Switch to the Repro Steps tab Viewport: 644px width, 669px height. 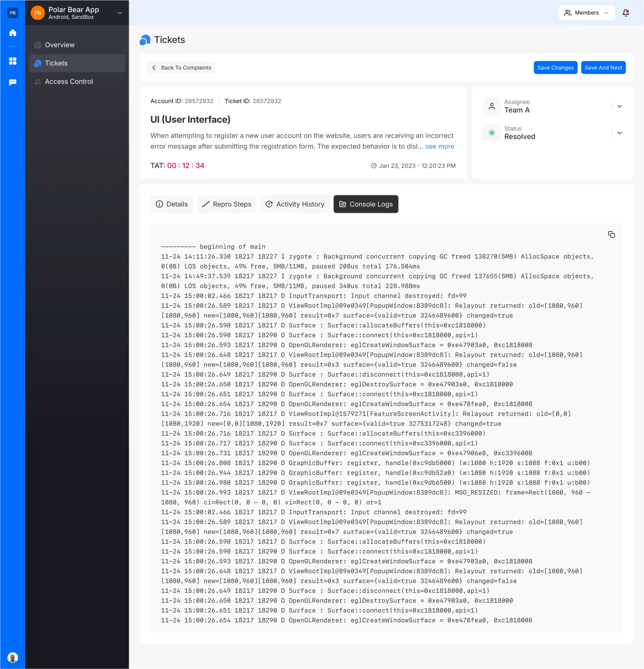[x=227, y=204]
